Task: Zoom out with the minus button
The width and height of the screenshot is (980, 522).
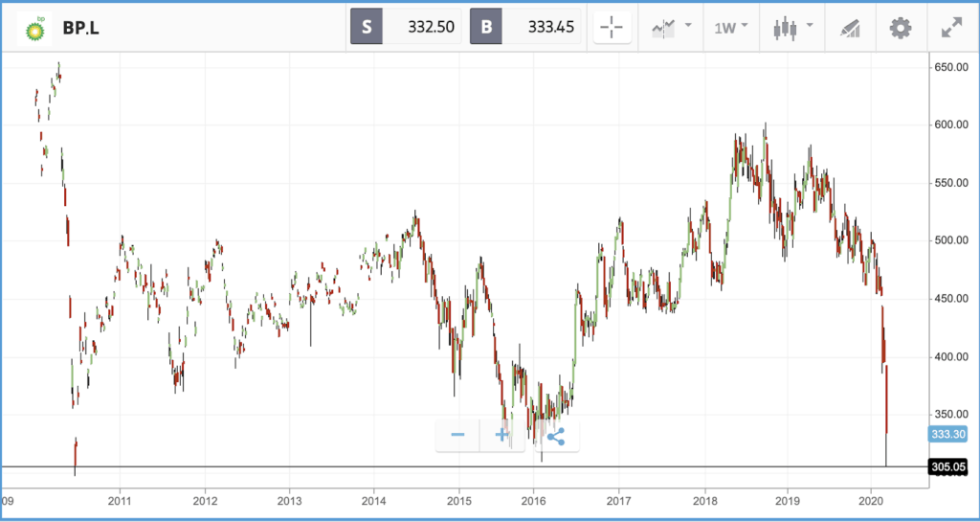Action: (457, 436)
